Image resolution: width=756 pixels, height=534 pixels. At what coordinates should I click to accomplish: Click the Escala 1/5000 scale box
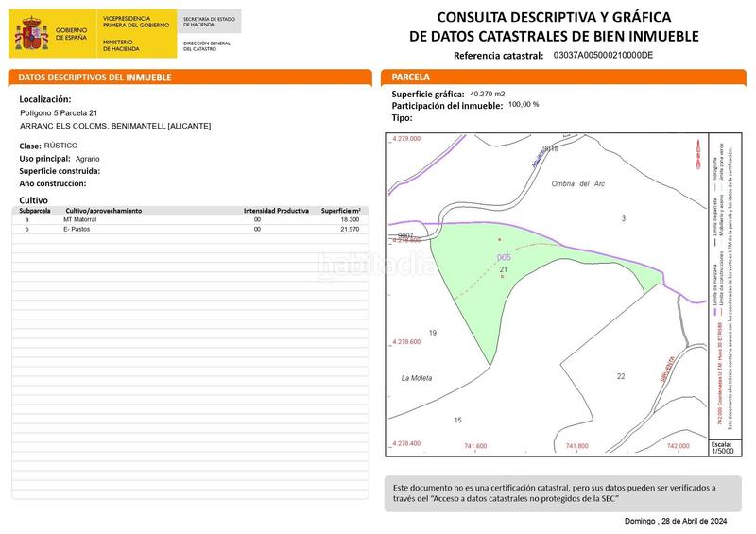[723, 447]
